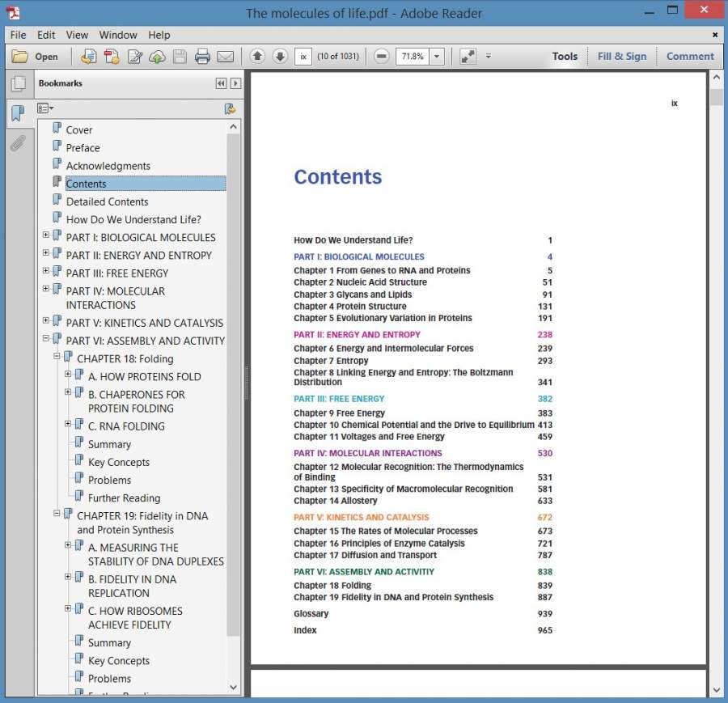Select the Bookmarks panel icon
The height and width of the screenshot is (703, 728).
coord(18,112)
